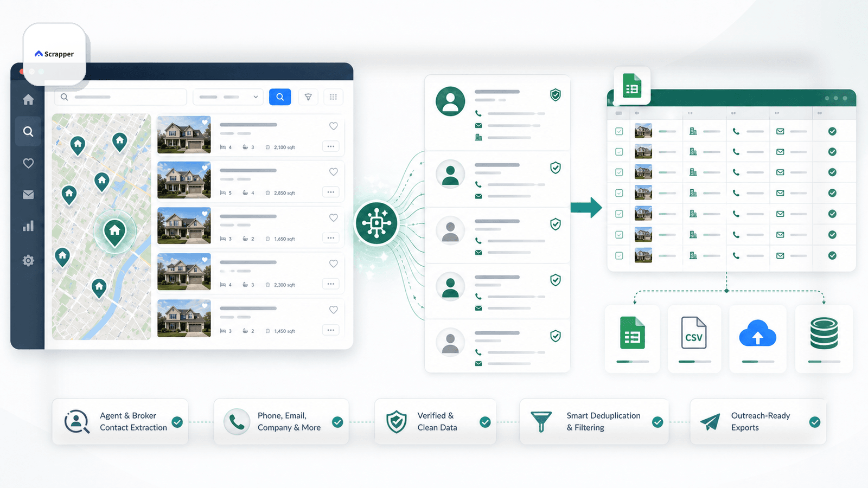Open the Home icon in the sidebar
This screenshot has width=868, height=488.
pos(28,100)
